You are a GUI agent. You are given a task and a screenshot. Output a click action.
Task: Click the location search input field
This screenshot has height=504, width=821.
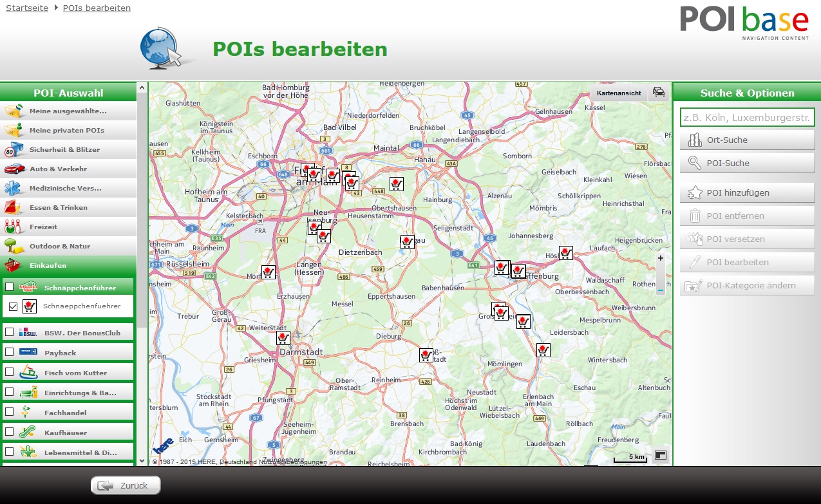747,117
